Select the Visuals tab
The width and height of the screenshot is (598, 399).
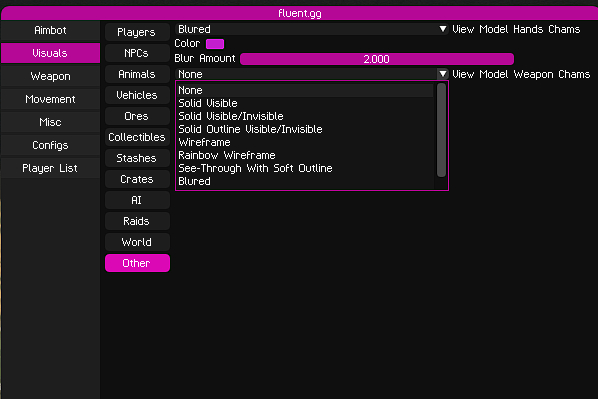click(x=50, y=53)
